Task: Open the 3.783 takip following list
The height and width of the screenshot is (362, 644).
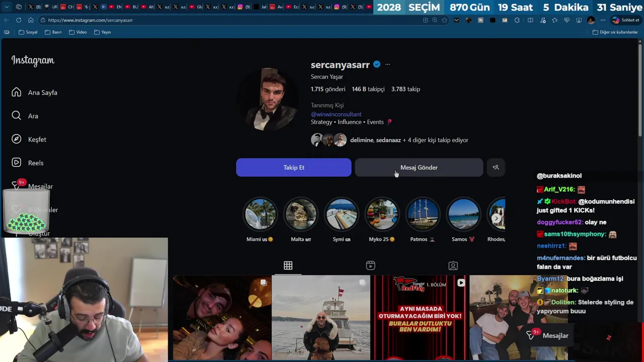Action: click(x=406, y=89)
